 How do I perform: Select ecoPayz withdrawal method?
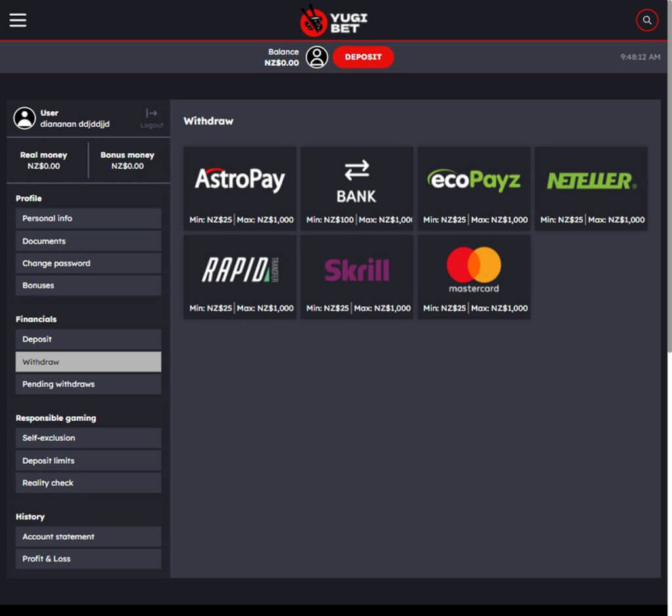click(474, 188)
